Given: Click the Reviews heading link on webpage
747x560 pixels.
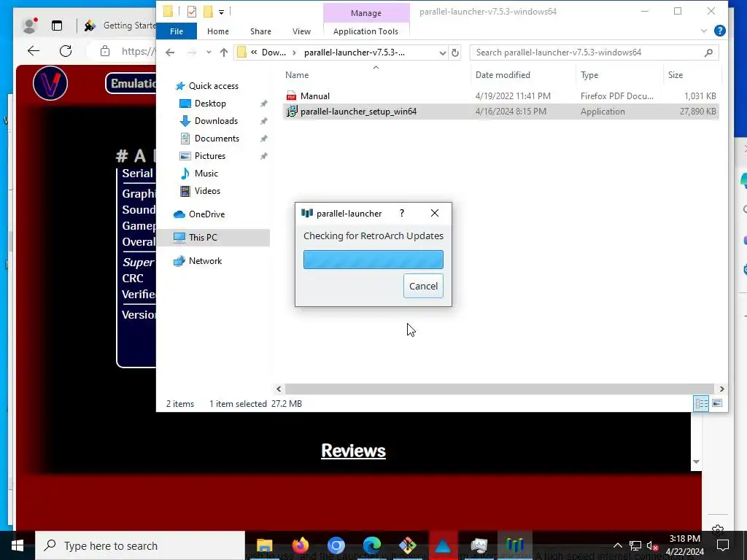Looking at the screenshot, I should [x=353, y=451].
